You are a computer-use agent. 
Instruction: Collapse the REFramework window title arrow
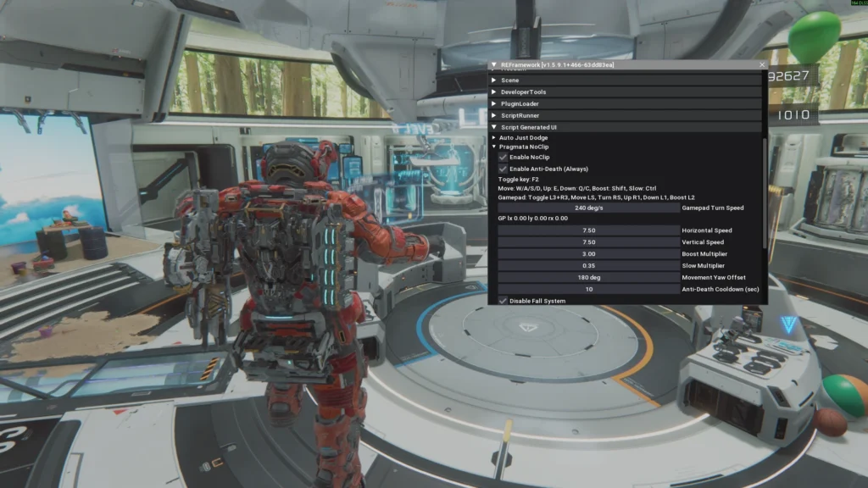pos(494,64)
